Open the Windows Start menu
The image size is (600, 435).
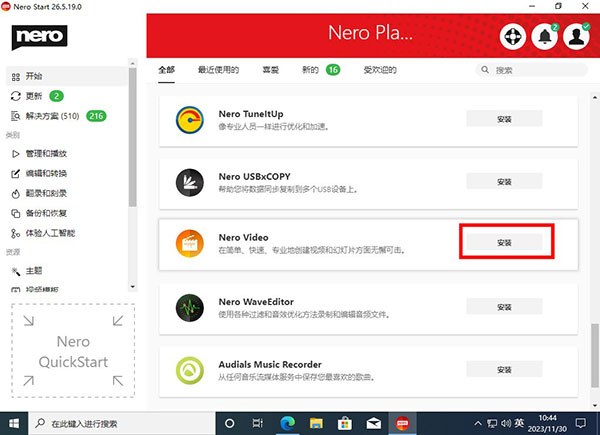click(x=14, y=424)
